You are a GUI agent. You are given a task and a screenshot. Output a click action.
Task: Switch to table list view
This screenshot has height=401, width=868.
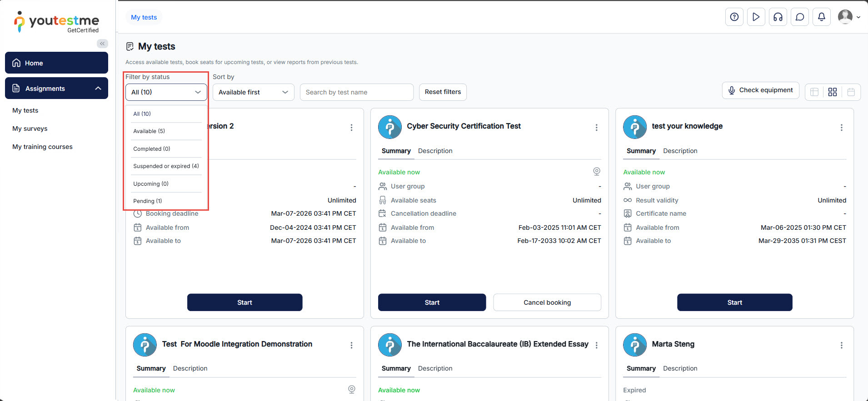[x=814, y=92]
